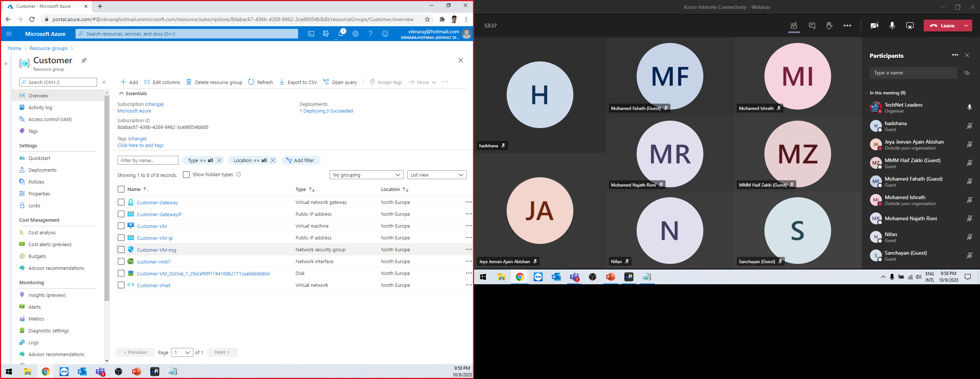
Task: Select the customer-vm67 row checkbox
Action: click(x=121, y=262)
